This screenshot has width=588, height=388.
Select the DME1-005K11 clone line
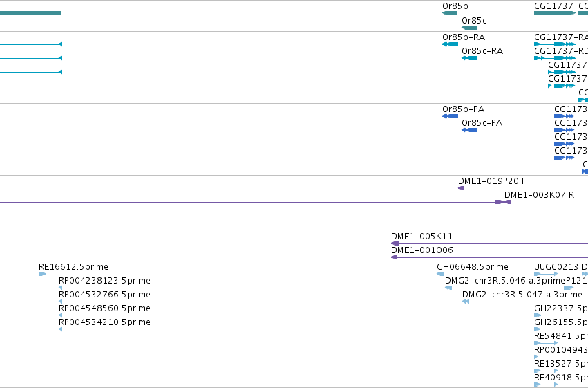click(489, 243)
